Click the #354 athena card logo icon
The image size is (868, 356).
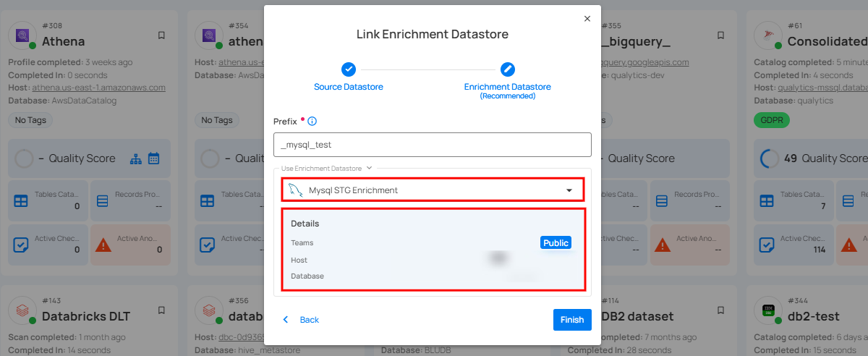pyautogui.click(x=209, y=34)
